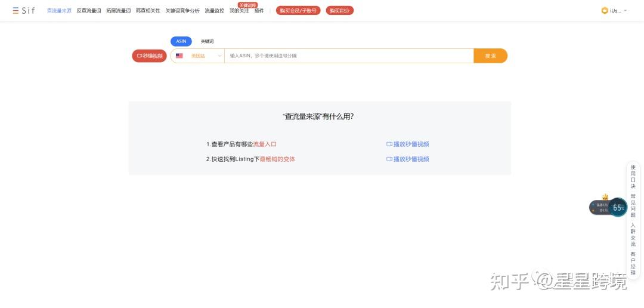Click the 关键词库 red badge
The height and width of the screenshot is (308, 644).
tap(247, 5)
